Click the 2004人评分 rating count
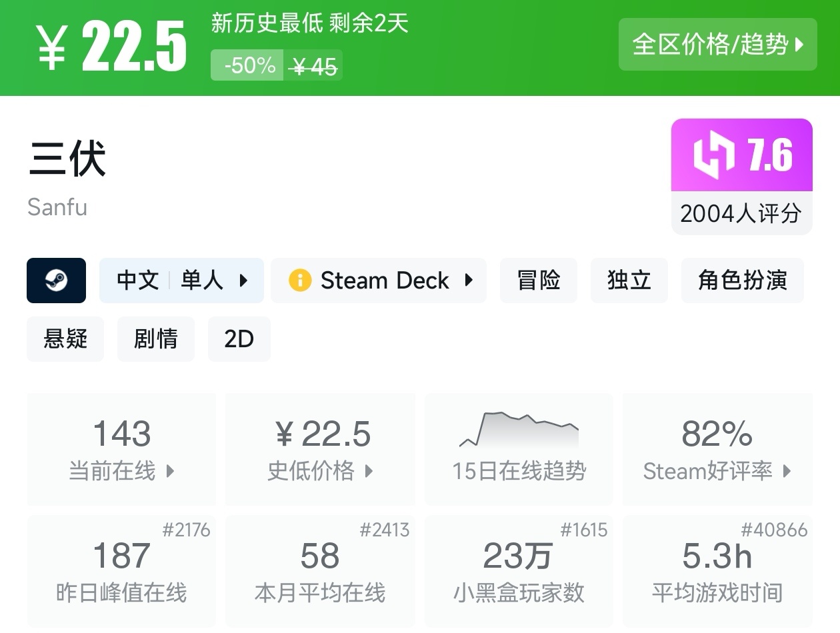 [741, 214]
